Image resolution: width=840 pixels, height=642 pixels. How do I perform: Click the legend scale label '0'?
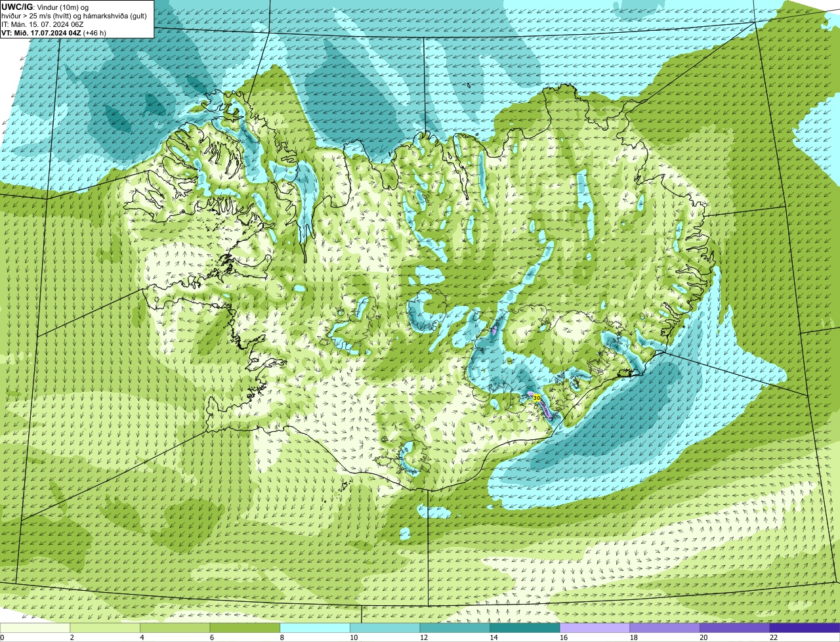[x=3, y=637]
